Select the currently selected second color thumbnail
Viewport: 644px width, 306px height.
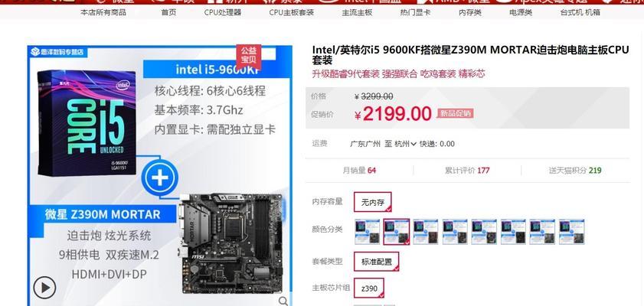coord(397,232)
